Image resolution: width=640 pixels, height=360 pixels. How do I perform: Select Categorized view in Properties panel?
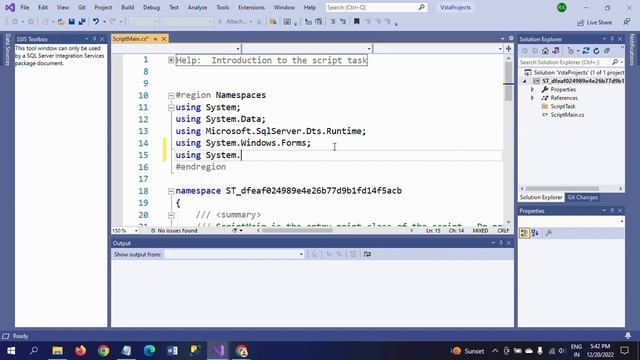coord(524,233)
